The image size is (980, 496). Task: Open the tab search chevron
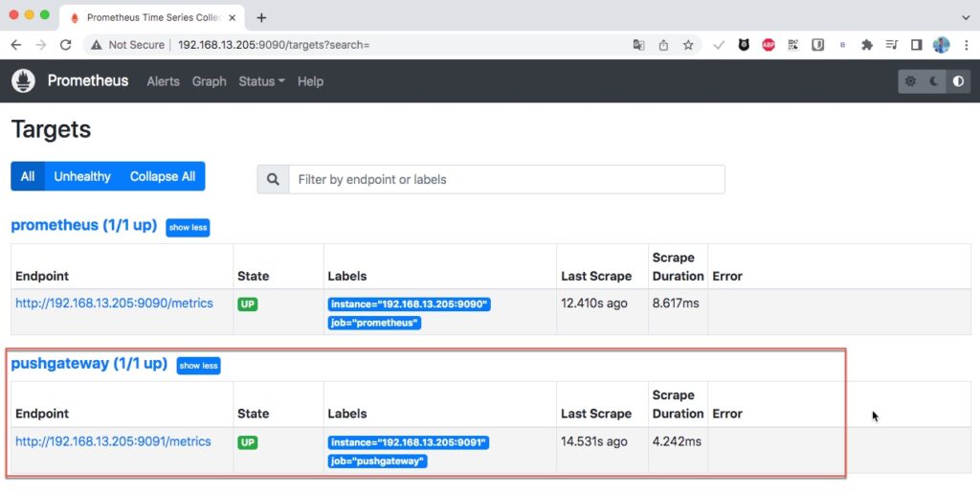coord(966,17)
